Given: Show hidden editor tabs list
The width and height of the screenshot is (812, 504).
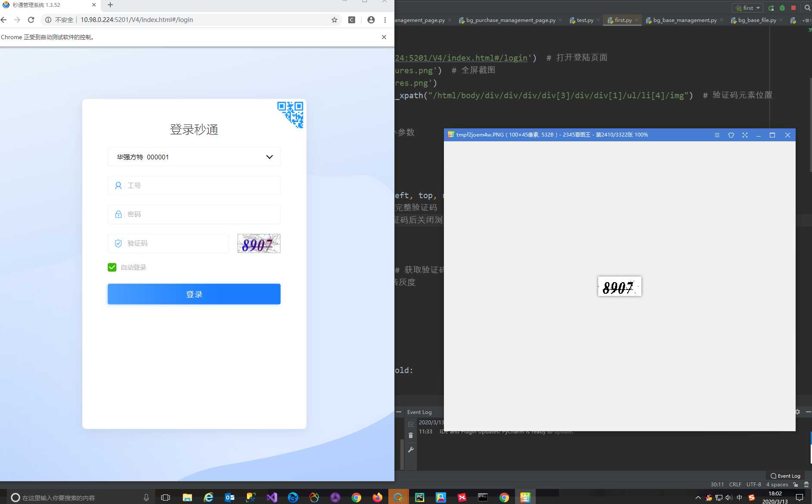Looking at the screenshot, I should 806,20.
